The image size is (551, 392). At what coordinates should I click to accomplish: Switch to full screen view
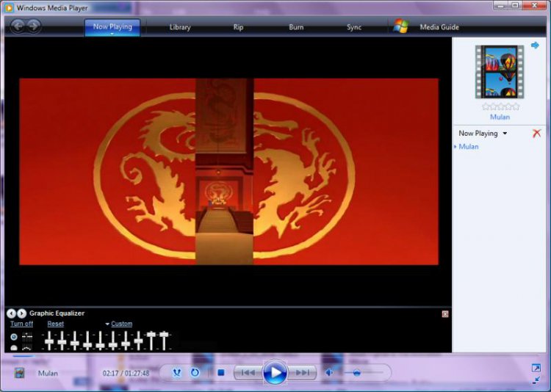[x=536, y=368]
